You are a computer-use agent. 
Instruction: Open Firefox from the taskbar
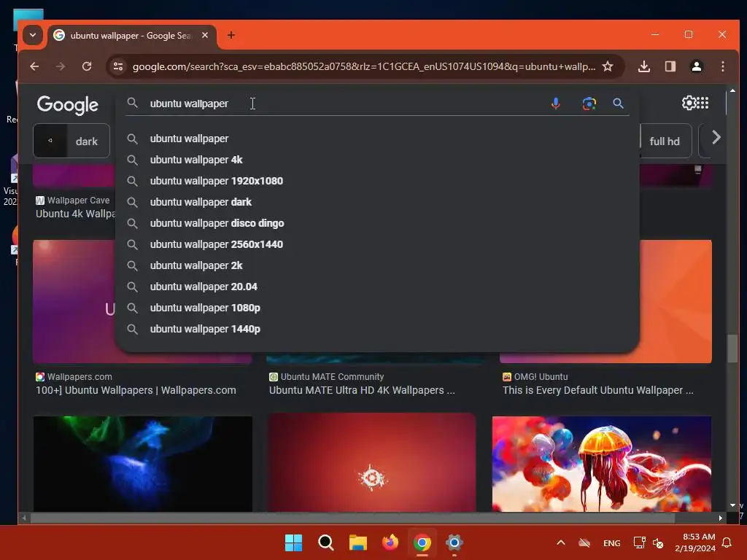[x=390, y=542]
